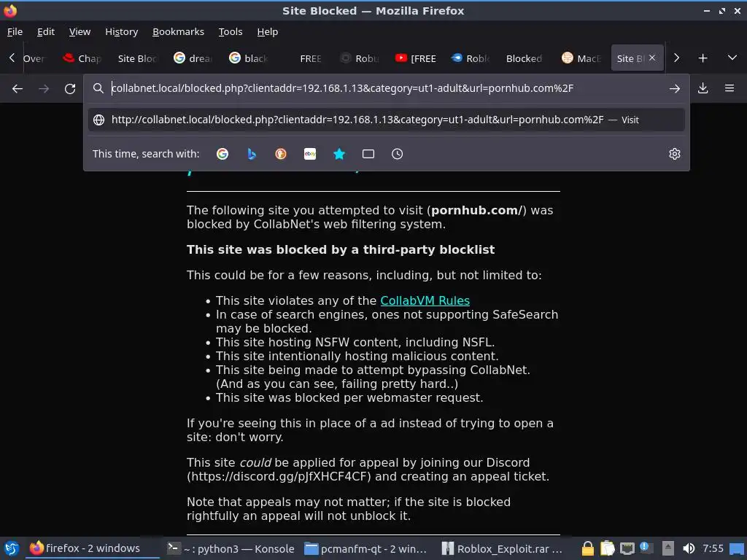
Task: Open the Tools menu
Action: [231, 32]
